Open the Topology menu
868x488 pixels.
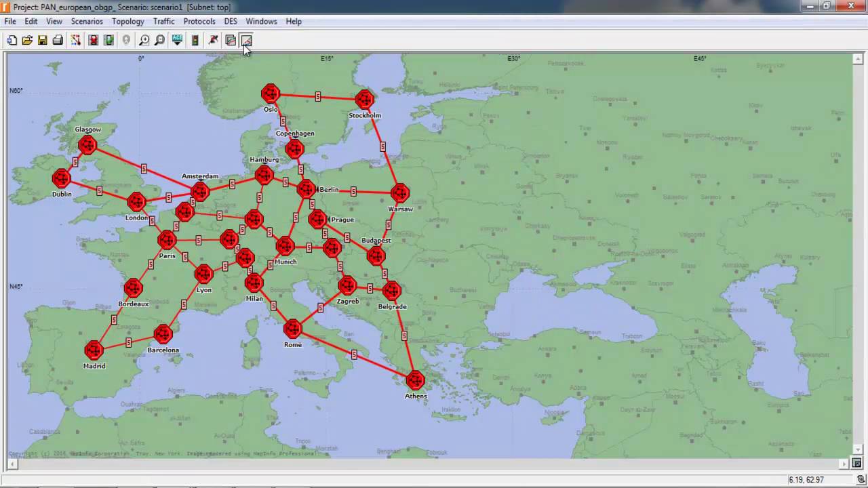128,21
